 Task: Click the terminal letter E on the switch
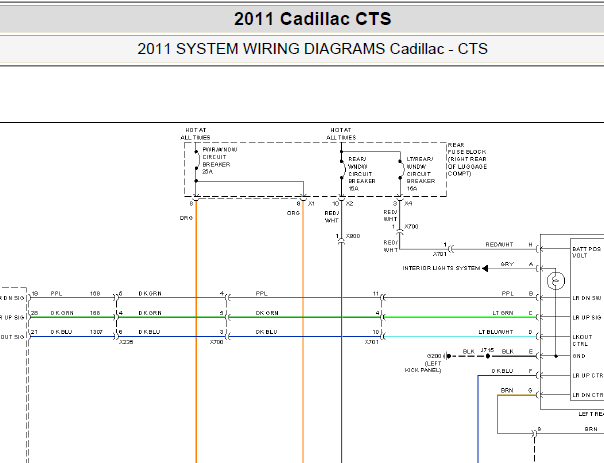click(531, 352)
